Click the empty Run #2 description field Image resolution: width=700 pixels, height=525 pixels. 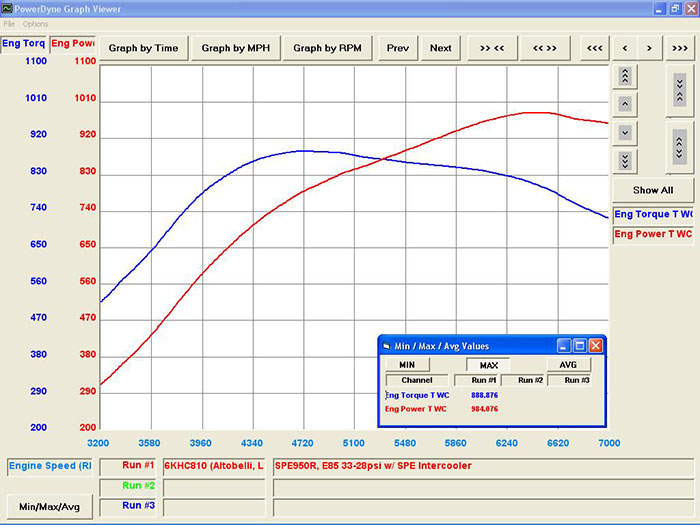pyautogui.click(x=483, y=487)
